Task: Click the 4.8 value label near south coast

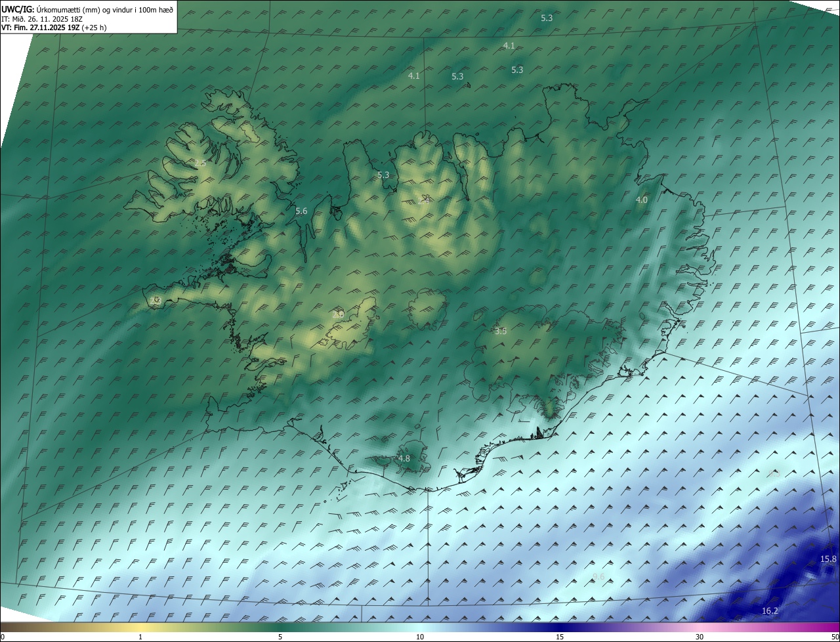Action: coord(404,459)
